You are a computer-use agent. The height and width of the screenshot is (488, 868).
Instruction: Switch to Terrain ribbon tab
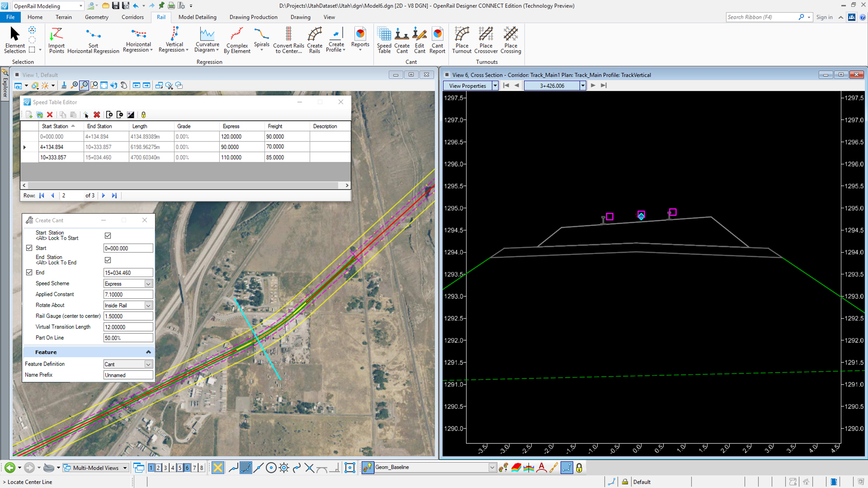pyautogui.click(x=64, y=17)
